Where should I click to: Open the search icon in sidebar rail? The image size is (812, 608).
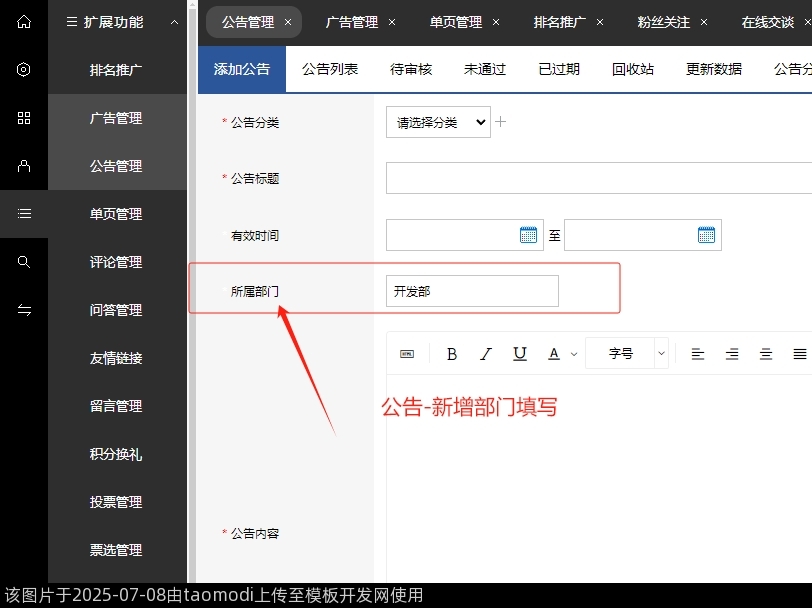coord(24,262)
